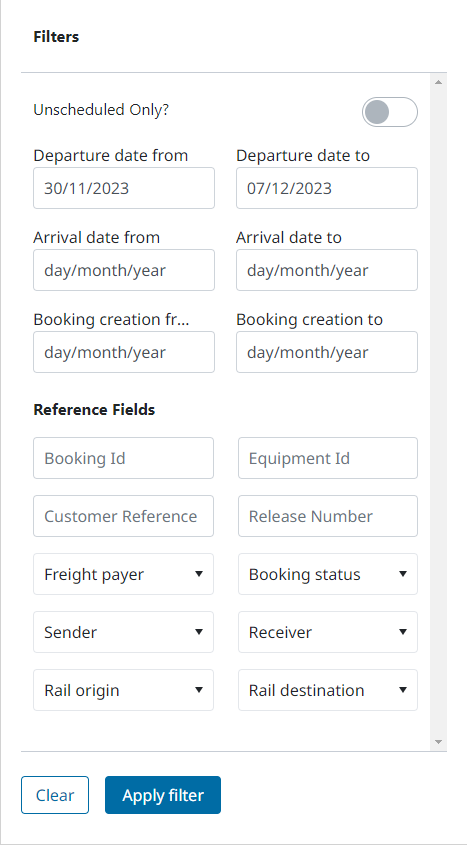467x845 pixels.
Task: Click the Apply filter button
Action: tap(163, 795)
